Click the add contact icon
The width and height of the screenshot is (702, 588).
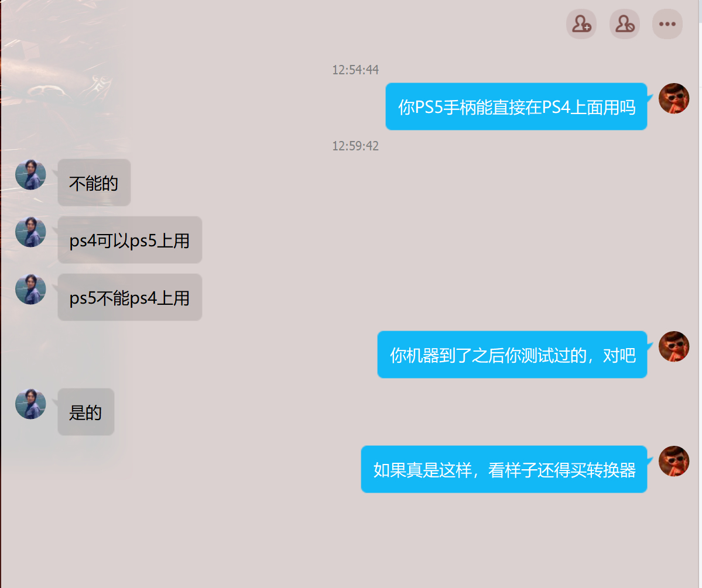pos(581,24)
